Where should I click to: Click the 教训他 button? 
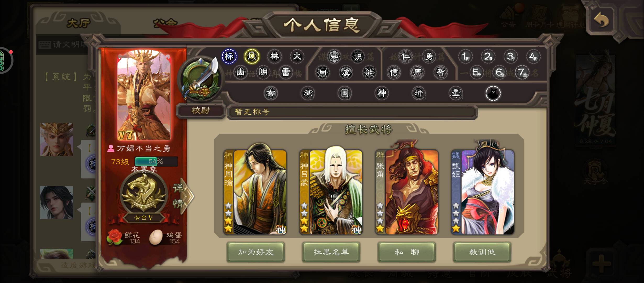coord(482,252)
